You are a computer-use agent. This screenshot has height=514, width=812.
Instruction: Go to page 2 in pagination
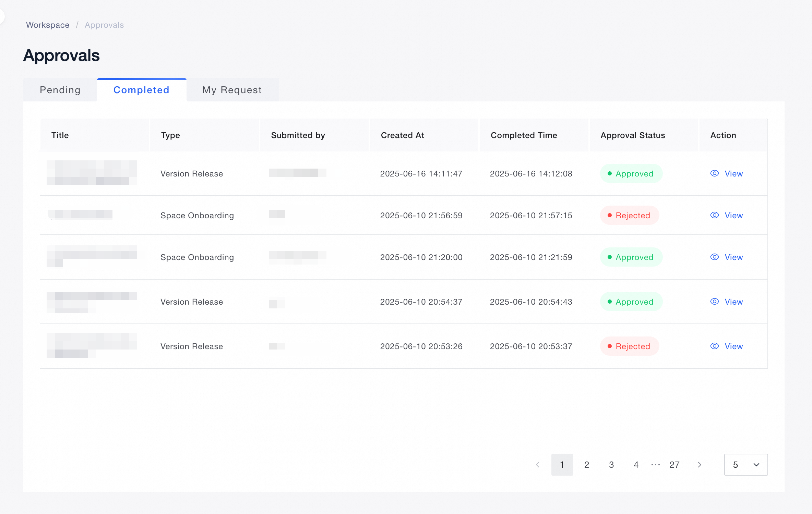(x=587, y=465)
